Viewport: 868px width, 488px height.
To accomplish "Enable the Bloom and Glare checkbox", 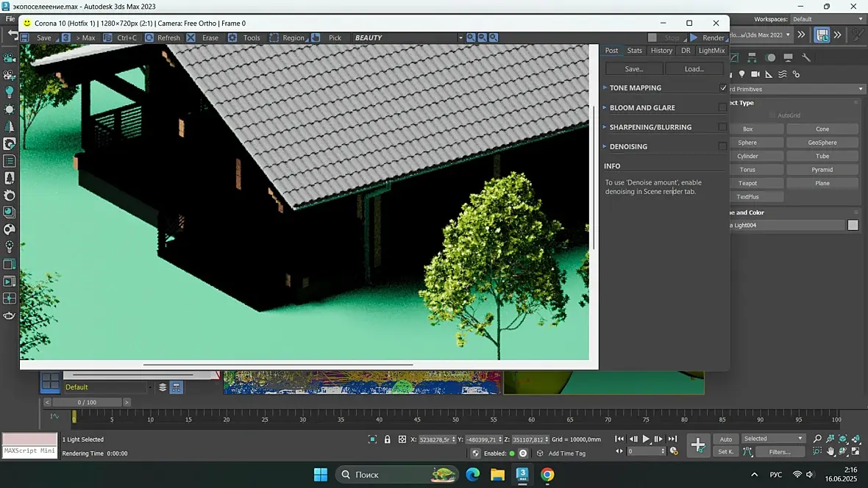I will tap(722, 107).
